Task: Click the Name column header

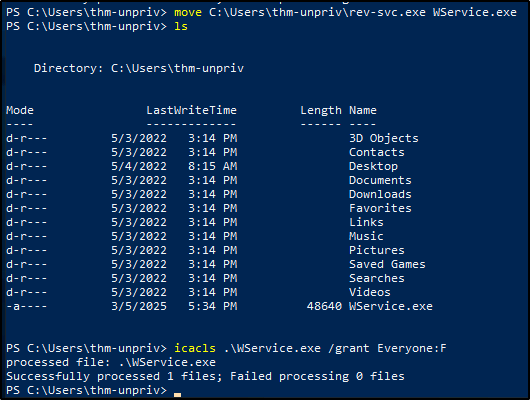Action: (x=363, y=110)
